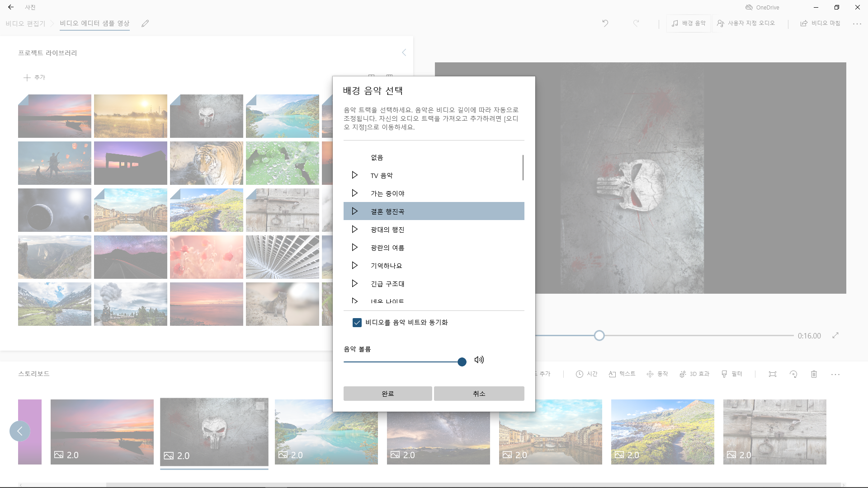
Task: Collapse the project library panel
Action: click(404, 53)
